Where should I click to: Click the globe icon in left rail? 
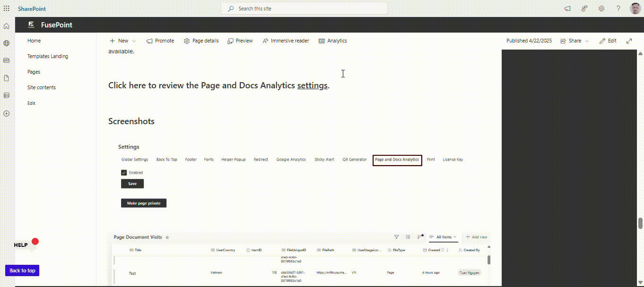point(7,43)
